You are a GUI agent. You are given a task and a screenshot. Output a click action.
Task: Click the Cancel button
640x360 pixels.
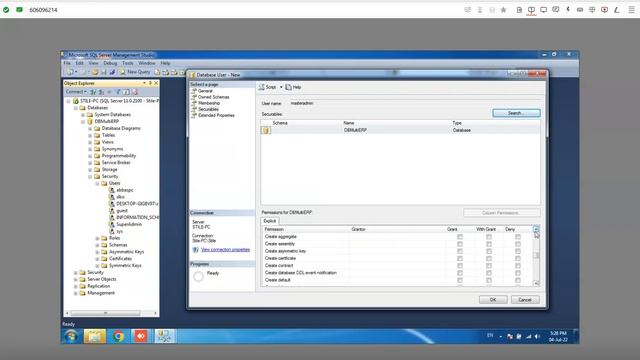pos(525,300)
